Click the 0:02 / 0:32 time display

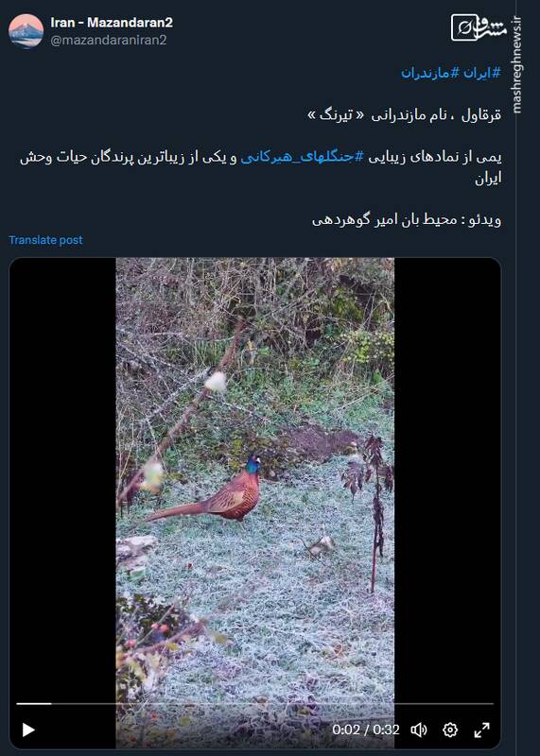(366, 730)
